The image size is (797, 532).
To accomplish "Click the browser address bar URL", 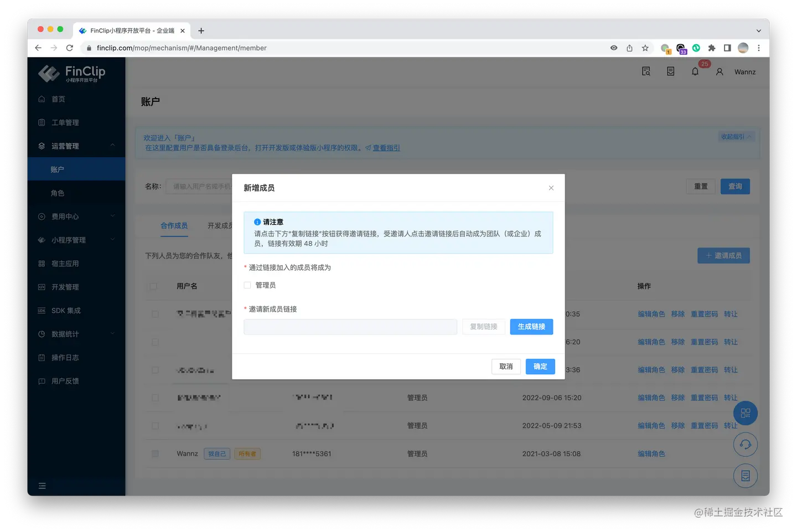I will click(182, 48).
